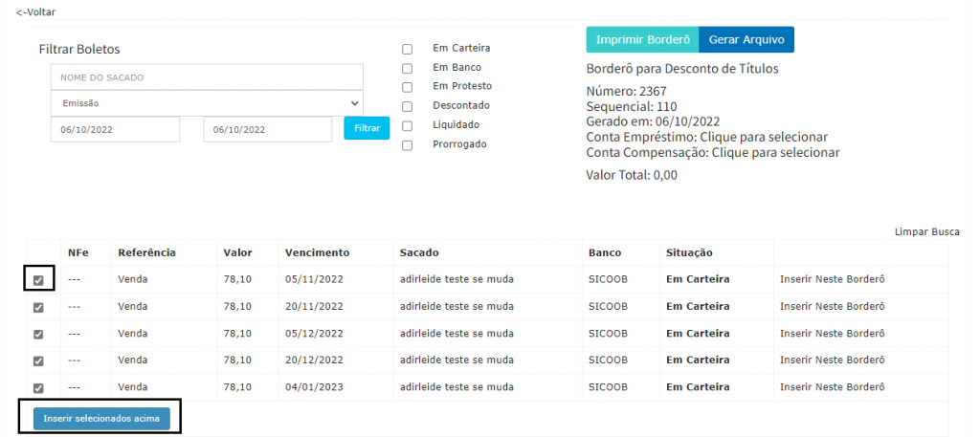Click Inserir Neste Borderô for 20/12/2022 row
This screenshot has width=980, height=437.
coord(833,361)
